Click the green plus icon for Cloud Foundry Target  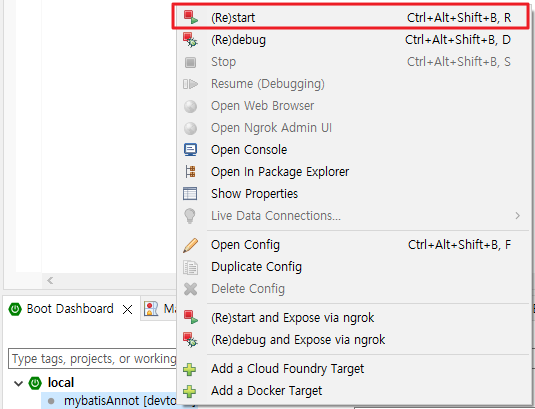click(190, 369)
